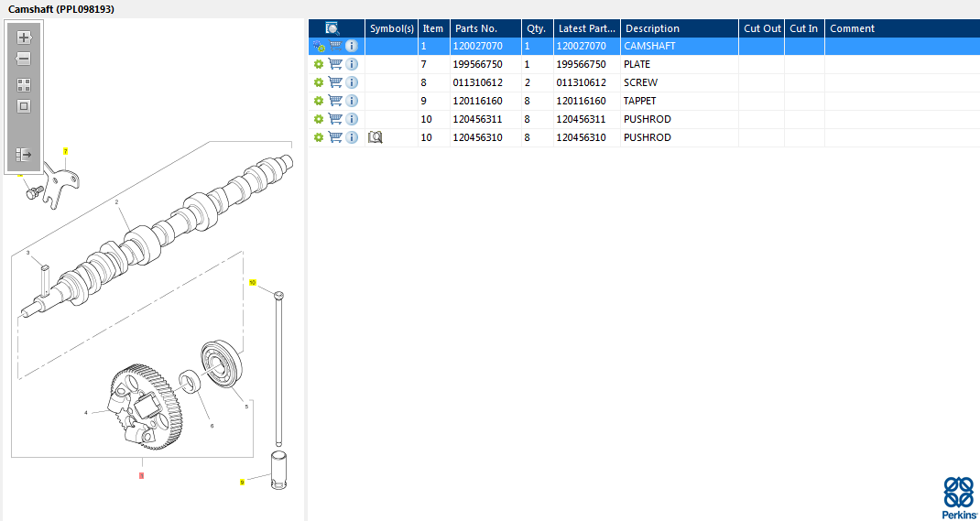This screenshot has height=521, width=980.
Task: Sort by the Parts No. column header
Action: tap(485, 28)
